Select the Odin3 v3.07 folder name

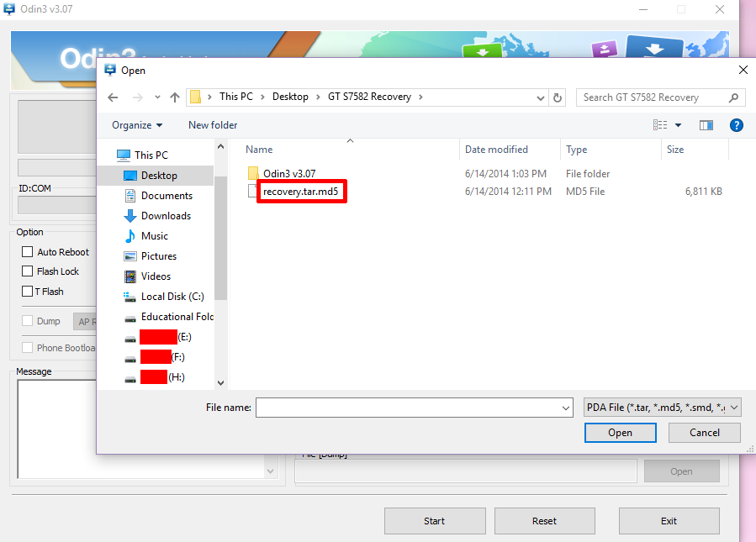tap(289, 173)
